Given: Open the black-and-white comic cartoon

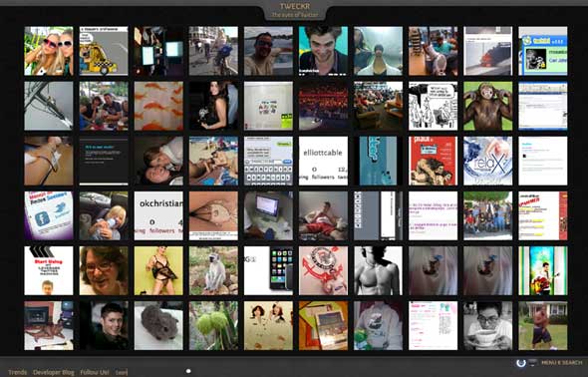Looking at the screenshot, I should [434, 106].
